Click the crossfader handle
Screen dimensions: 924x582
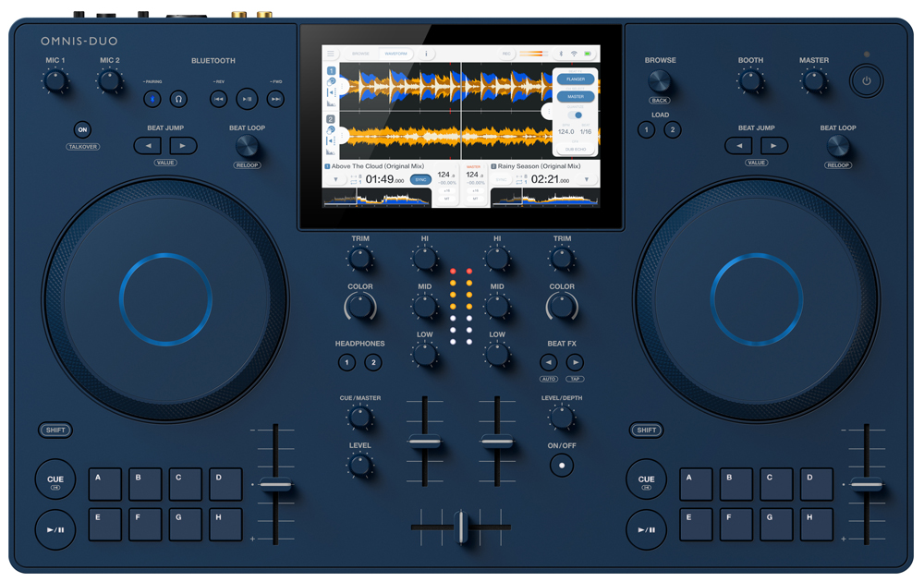(x=461, y=527)
